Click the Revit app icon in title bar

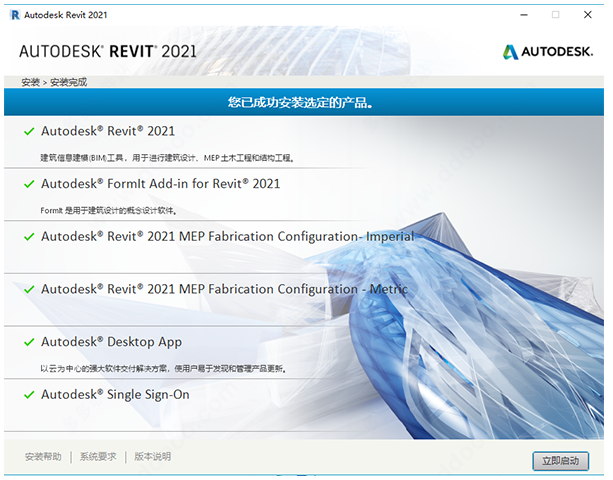pos(13,15)
